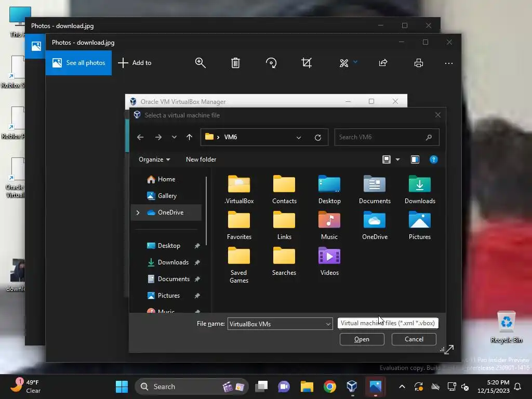Open the view options dropdown arrow
The width and height of the screenshot is (532, 399).
tap(397, 159)
